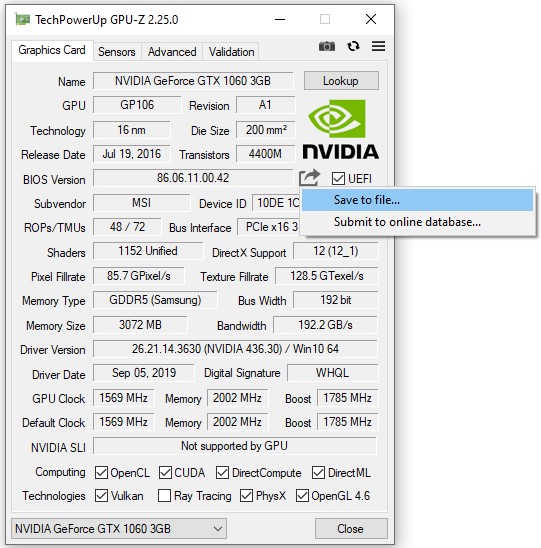The height and width of the screenshot is (548, 541).
Task: Click the Memory Size value 3072 MB
Action: pos(140,325)
